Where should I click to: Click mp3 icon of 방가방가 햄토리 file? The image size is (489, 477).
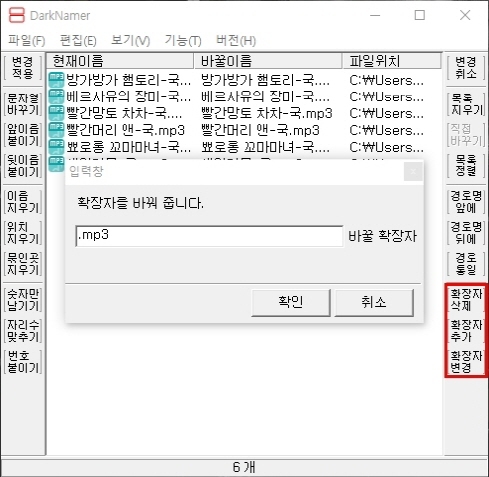pyautogui.click(x=56, y=80)
